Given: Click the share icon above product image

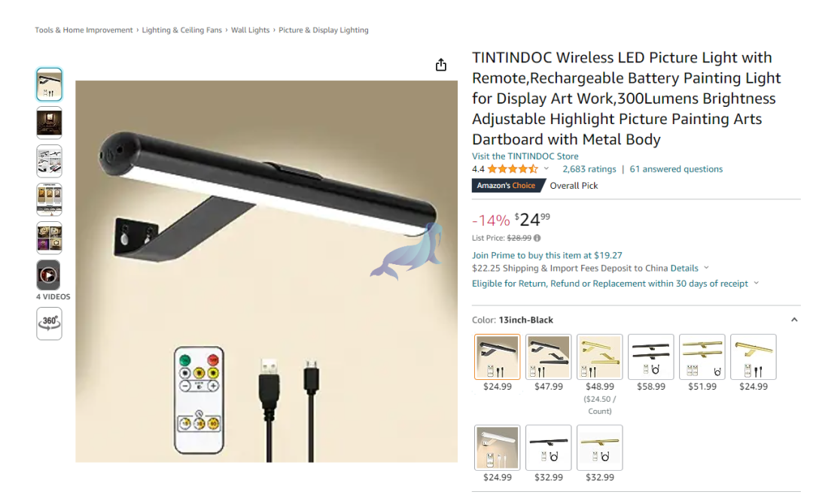Looking at the screenshot, I should point(440,65).
